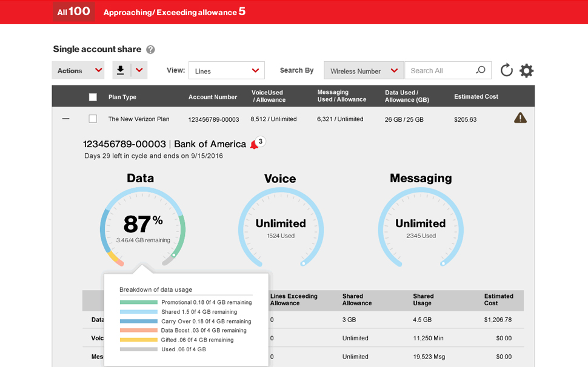Select the Approaching/Exceeding allowance tab
The image size is (588, 367).
(174, 12)
